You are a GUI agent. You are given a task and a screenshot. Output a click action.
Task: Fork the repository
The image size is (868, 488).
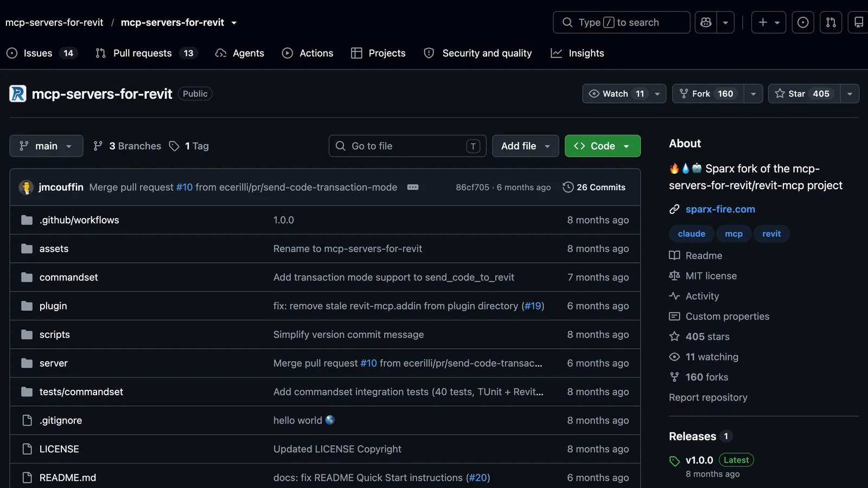click(x=708, y=94)
